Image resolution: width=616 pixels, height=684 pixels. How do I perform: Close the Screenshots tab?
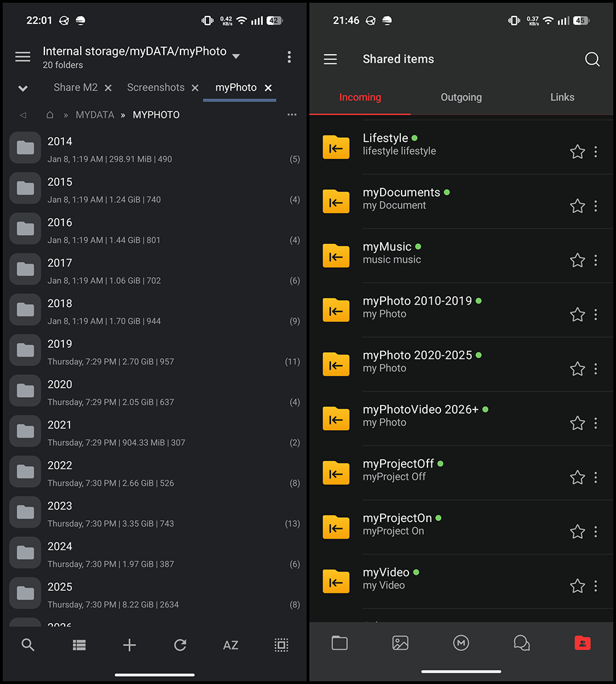tap(195, 88)
